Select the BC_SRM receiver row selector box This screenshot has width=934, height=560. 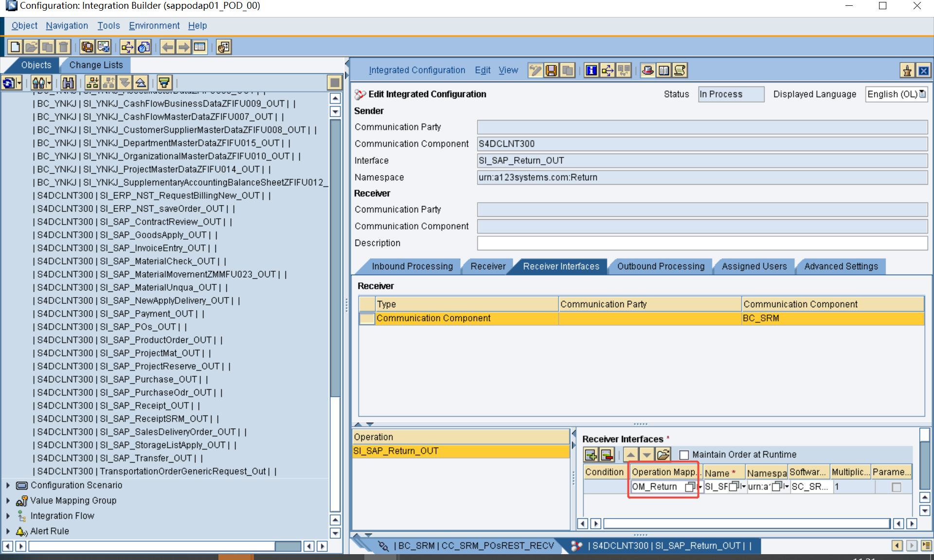(367, 318)
